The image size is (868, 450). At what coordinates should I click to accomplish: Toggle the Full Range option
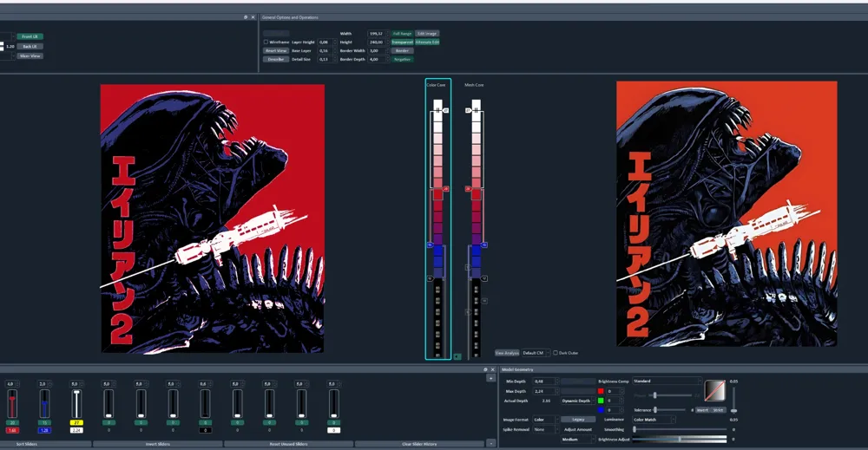(x=403, y=33)
